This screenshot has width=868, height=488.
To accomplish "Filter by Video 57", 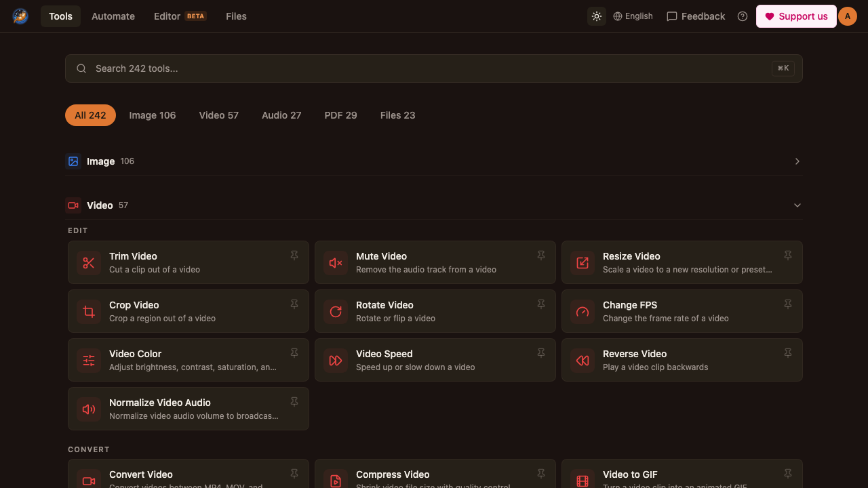I will click(219, 115).
